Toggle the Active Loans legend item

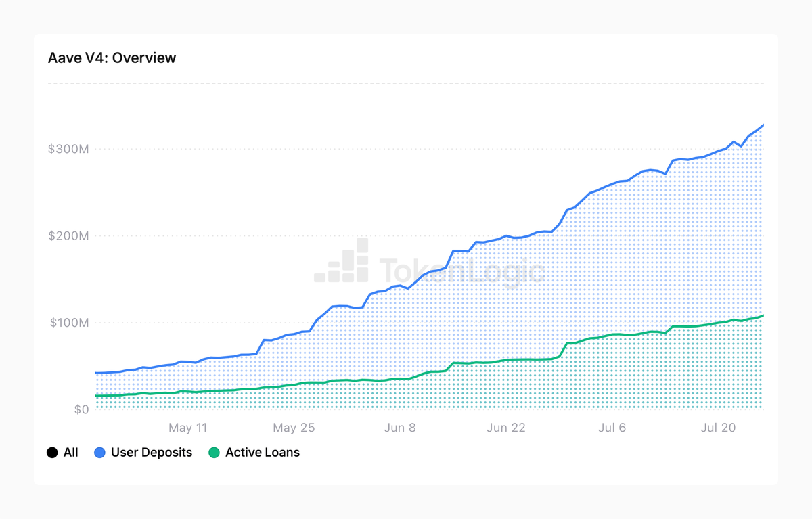point(254,453)
